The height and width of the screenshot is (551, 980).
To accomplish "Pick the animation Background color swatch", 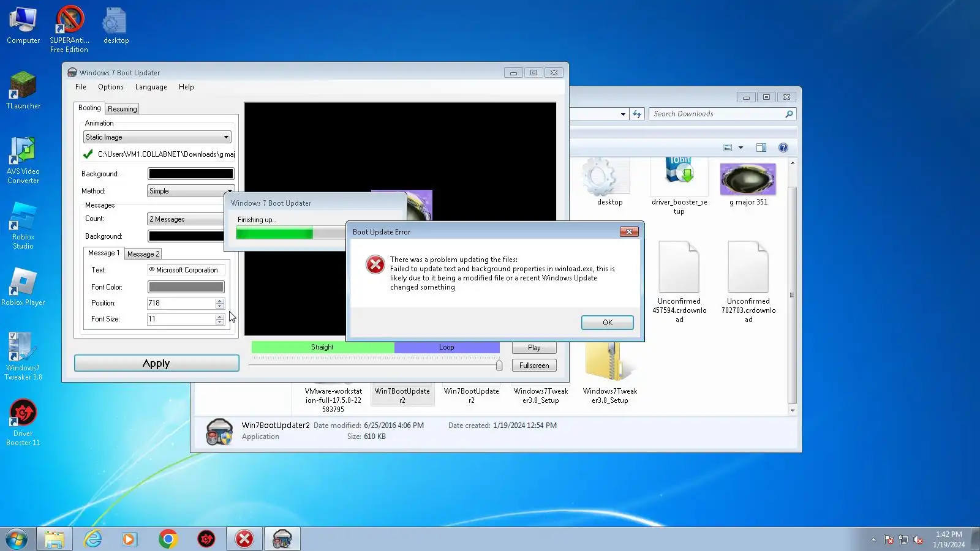I will pos(190,174).
